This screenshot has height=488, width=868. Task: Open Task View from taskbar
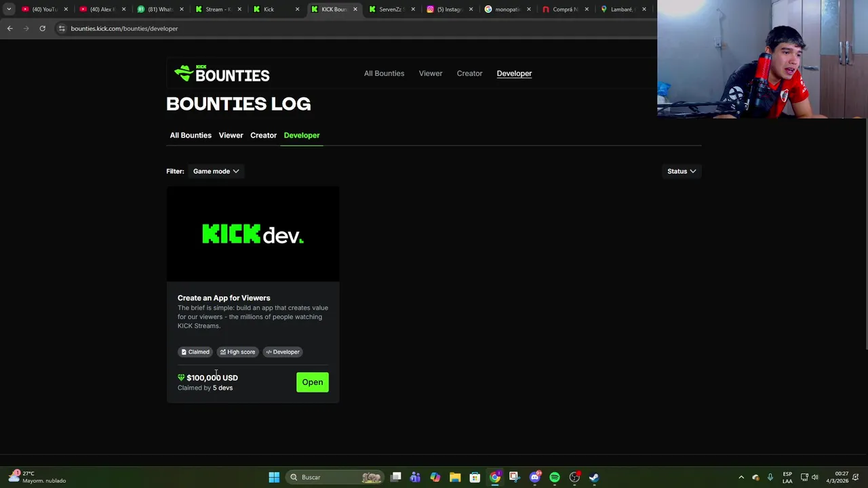pos(395,477)
